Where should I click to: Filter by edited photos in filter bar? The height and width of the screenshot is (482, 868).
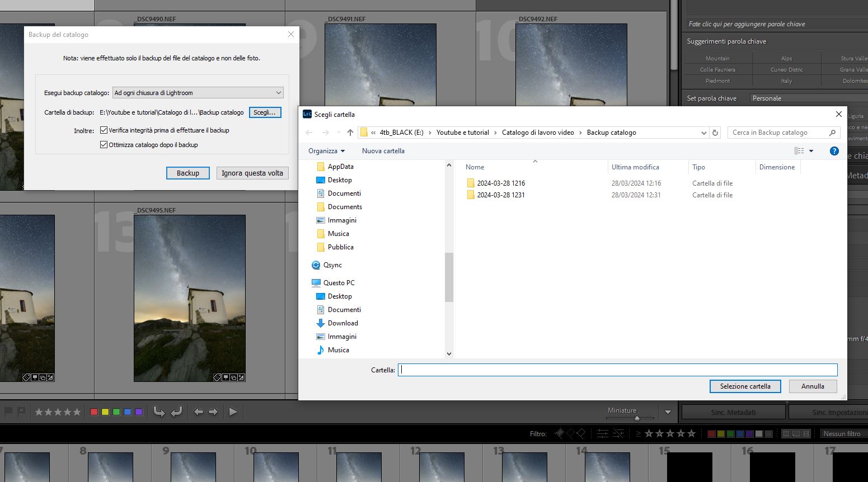pyautogui.click(x=603, y=433)
